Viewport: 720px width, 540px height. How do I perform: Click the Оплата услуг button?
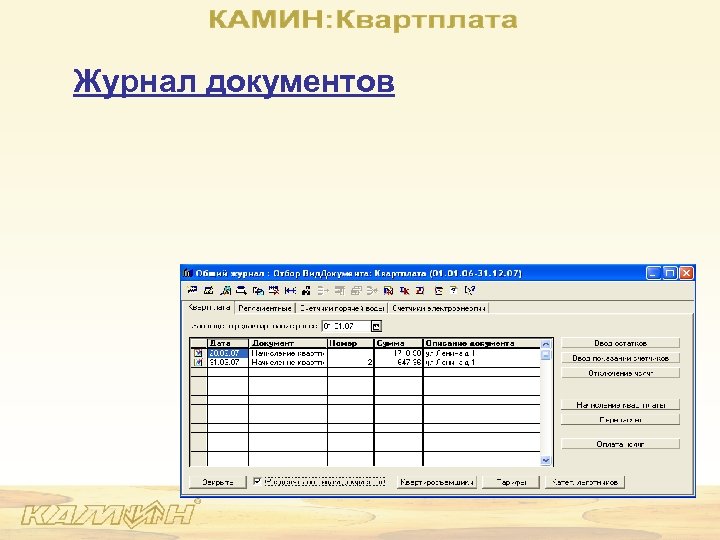pyautogui.click(x=620, y=444)
